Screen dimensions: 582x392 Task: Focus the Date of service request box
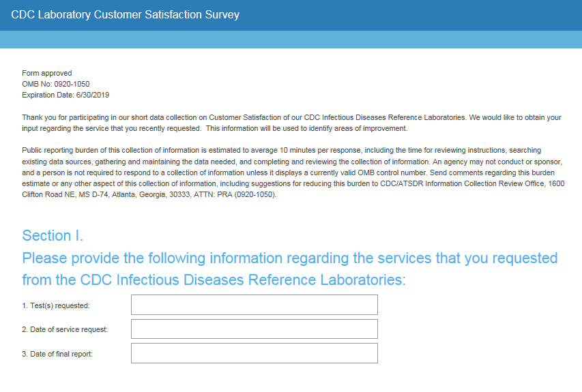254,329
